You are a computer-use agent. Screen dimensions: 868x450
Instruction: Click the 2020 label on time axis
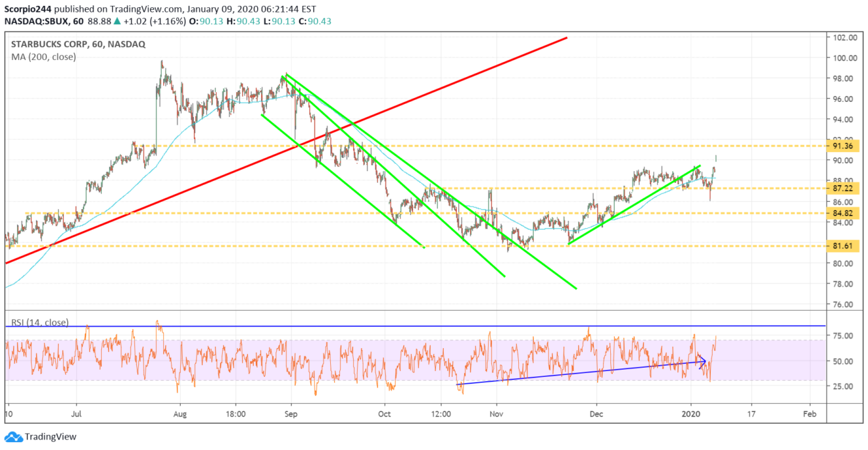(x=691, y=414)
